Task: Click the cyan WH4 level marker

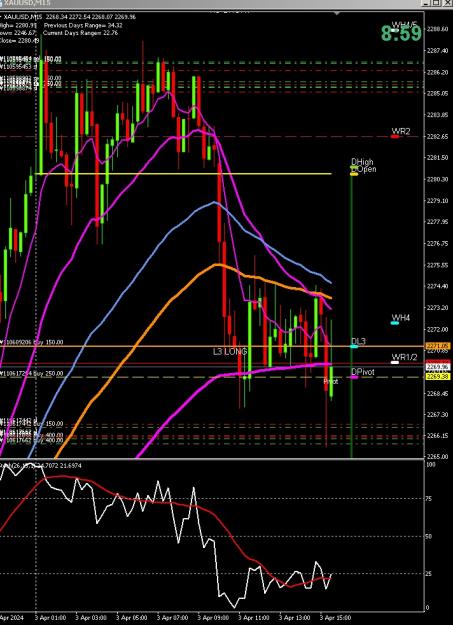Action: (x=394, y=323)
